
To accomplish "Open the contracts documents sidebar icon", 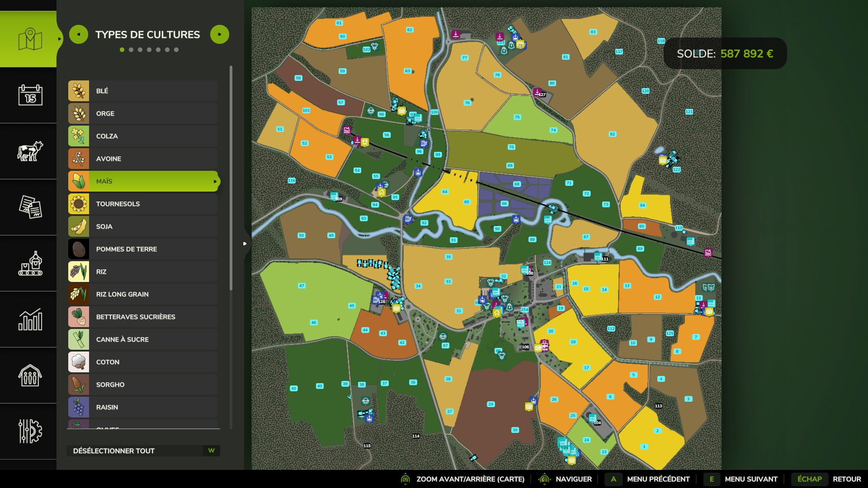I will coord(30,207).
